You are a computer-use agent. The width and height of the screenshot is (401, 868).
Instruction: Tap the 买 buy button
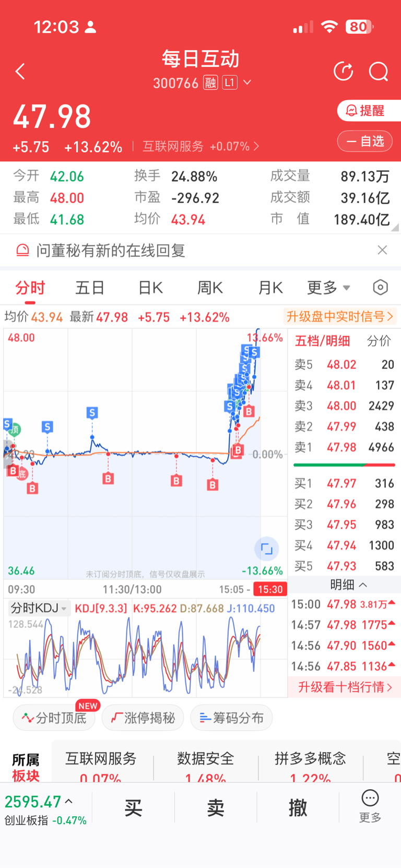133,808
